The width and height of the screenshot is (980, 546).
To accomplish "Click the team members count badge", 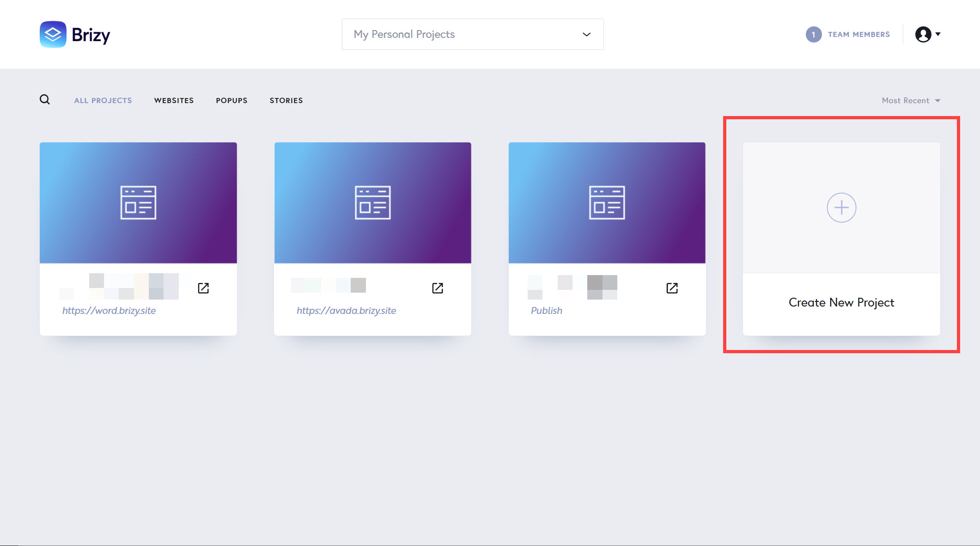I will click(813, 35).
